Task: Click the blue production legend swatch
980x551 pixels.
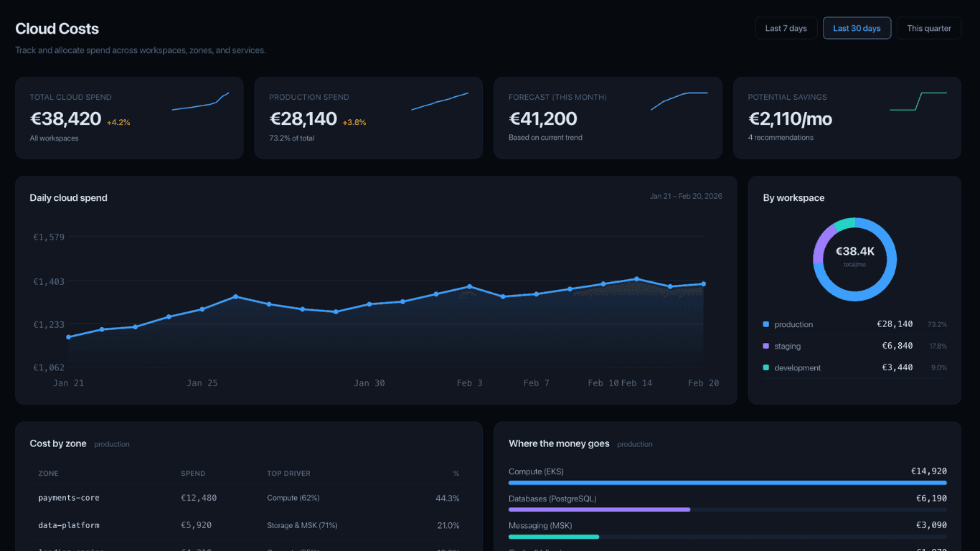Action: [x=766, y=324]
